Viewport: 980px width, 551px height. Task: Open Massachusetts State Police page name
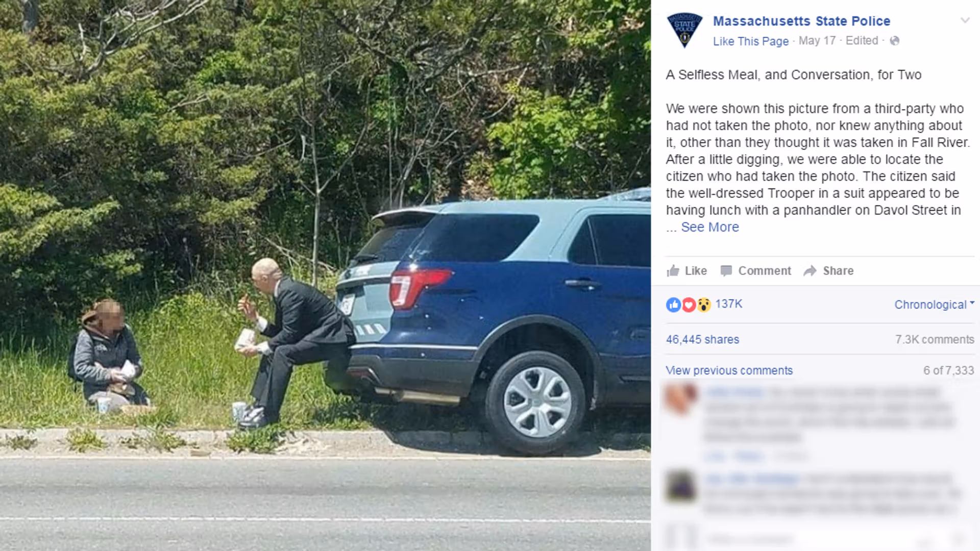coord(801,21)
